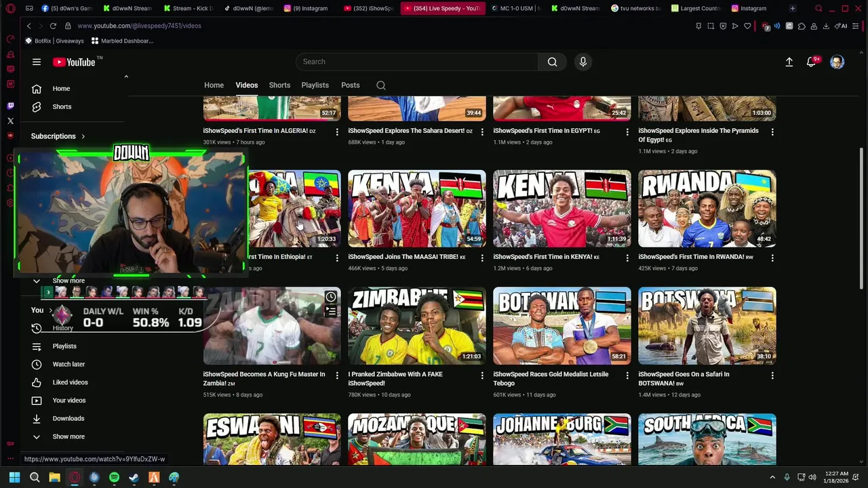Play I Pranked Zimbabwe thumbnail
This screenshot has height=488, width=868.
[x=417, y=326]
